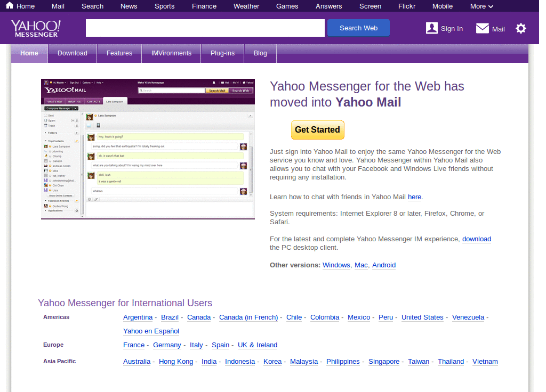This screenshot has width=546, height=392.
Task: Select France under Europe
Action: [x=134, y=345]
